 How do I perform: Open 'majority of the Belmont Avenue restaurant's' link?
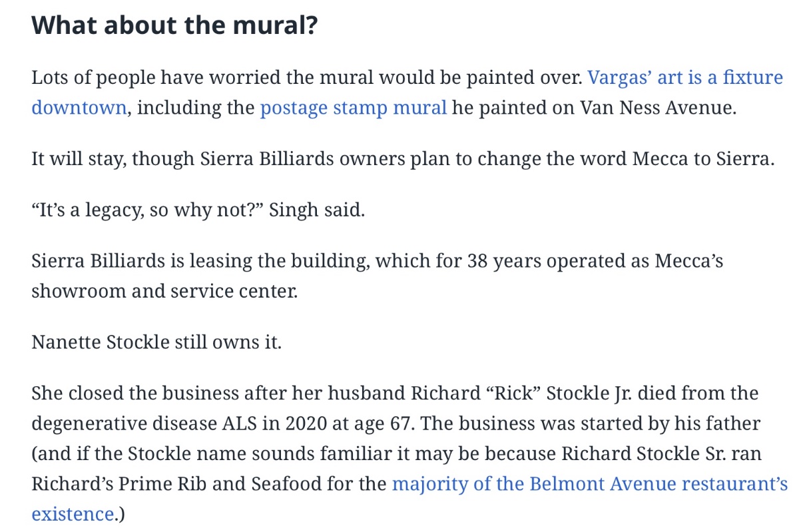(590, 483)
